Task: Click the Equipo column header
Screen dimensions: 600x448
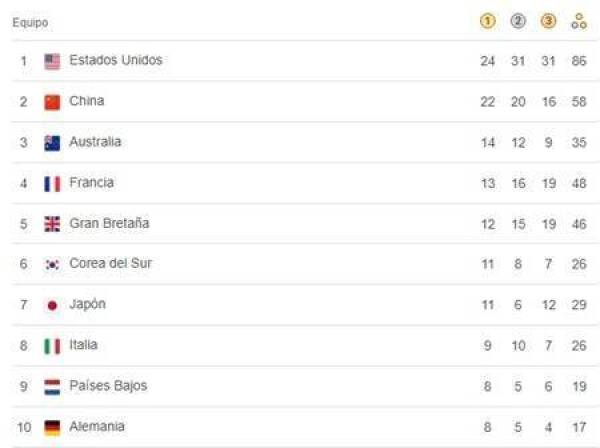Action: point(30,22)
